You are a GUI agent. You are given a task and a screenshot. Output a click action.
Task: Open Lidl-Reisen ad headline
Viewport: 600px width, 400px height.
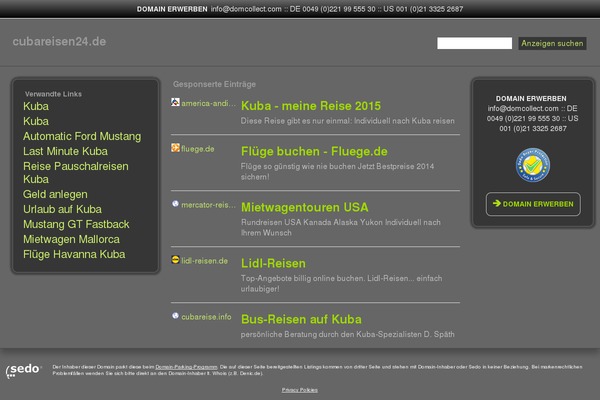273,263
